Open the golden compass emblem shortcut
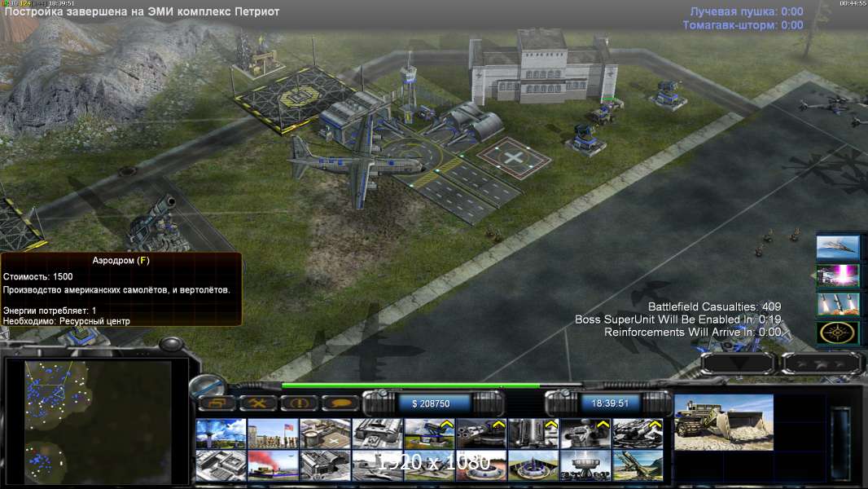This screenshot has height=489, width=868. [838, 333]
